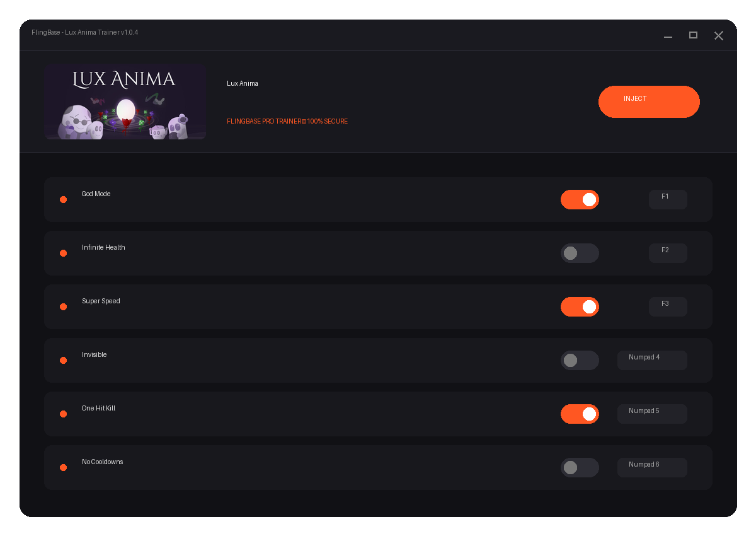Click the orange dot beside God Mode
This screenshot has width=756, height=536.
pyautogui.click(x=63, y=199)
